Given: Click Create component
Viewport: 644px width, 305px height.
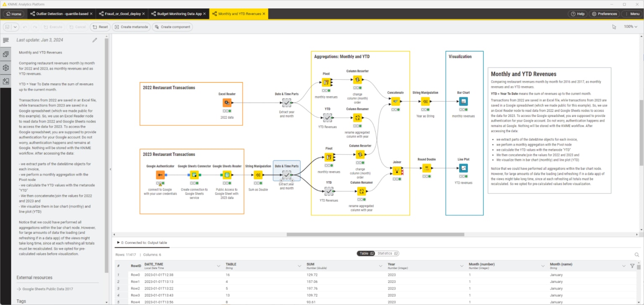Looking at the screenshot, I should pyautogui.click(x=172, y=27).
